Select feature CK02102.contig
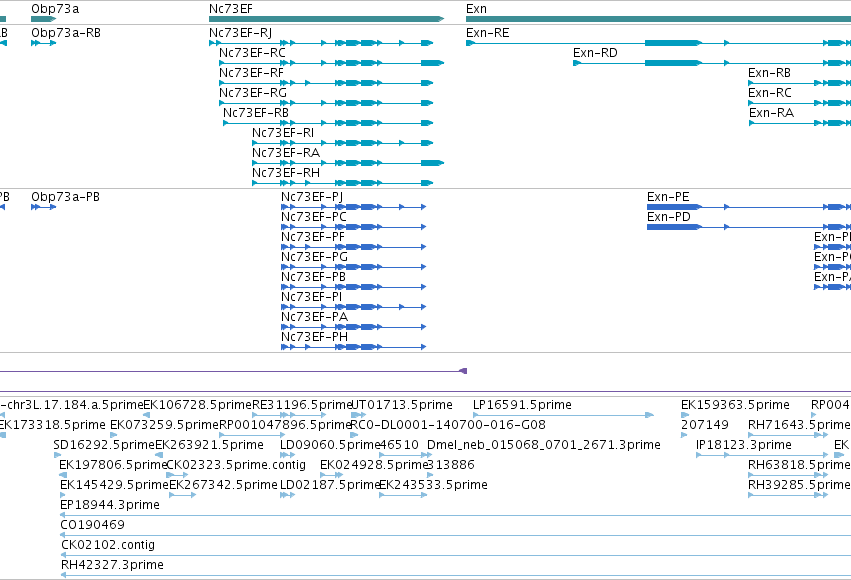 point(107,546)
